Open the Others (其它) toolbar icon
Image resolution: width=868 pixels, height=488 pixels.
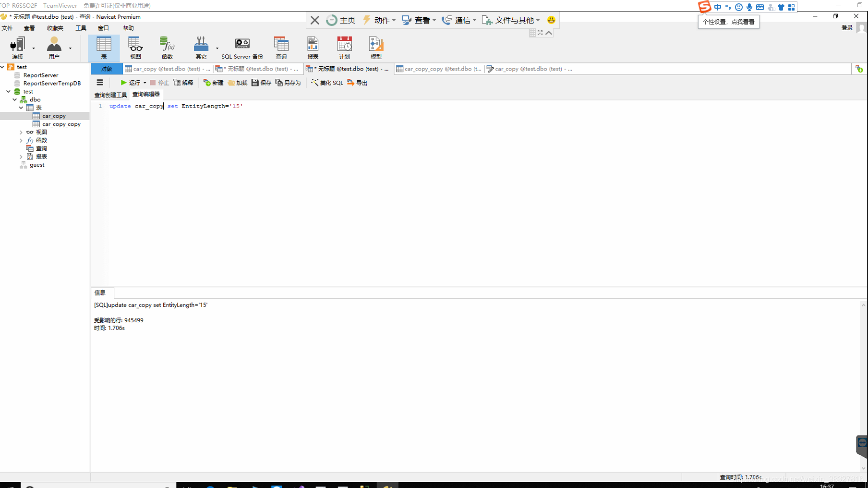pos(201,48)
